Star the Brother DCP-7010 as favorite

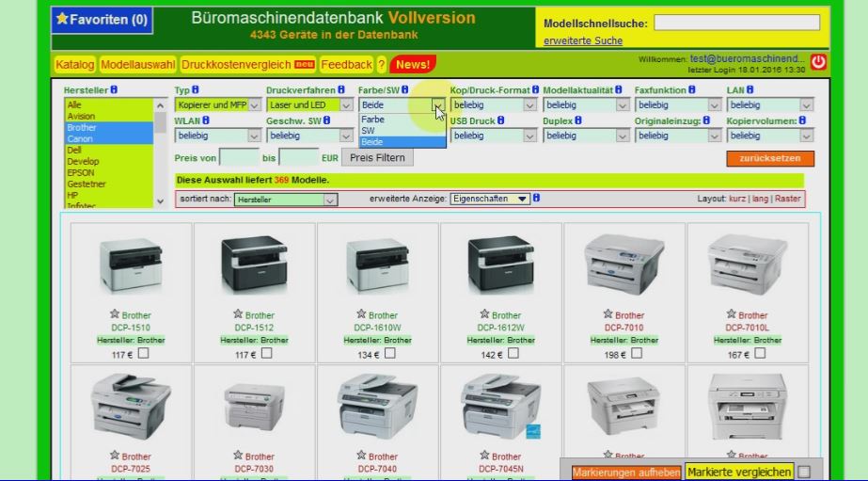pos(608,313)
